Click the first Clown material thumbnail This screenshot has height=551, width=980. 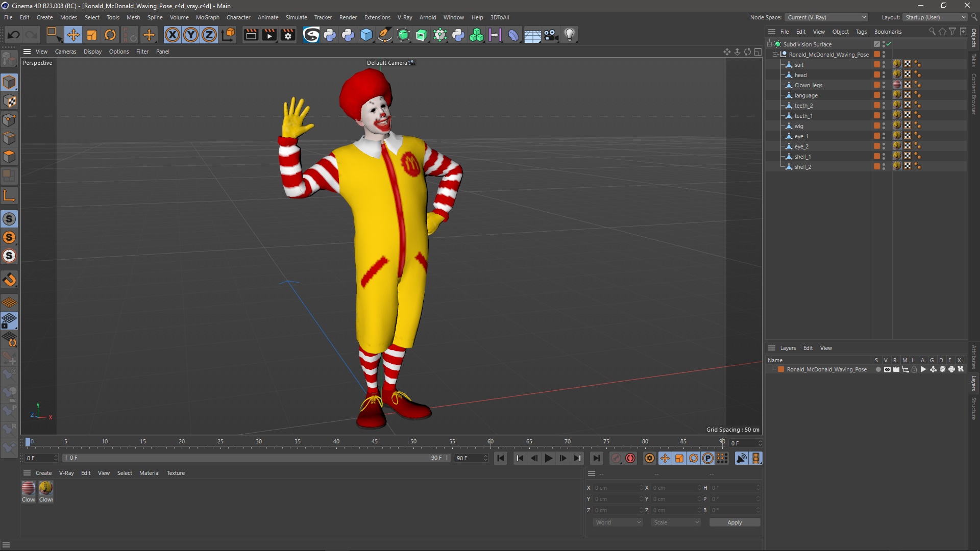point(29,488)
